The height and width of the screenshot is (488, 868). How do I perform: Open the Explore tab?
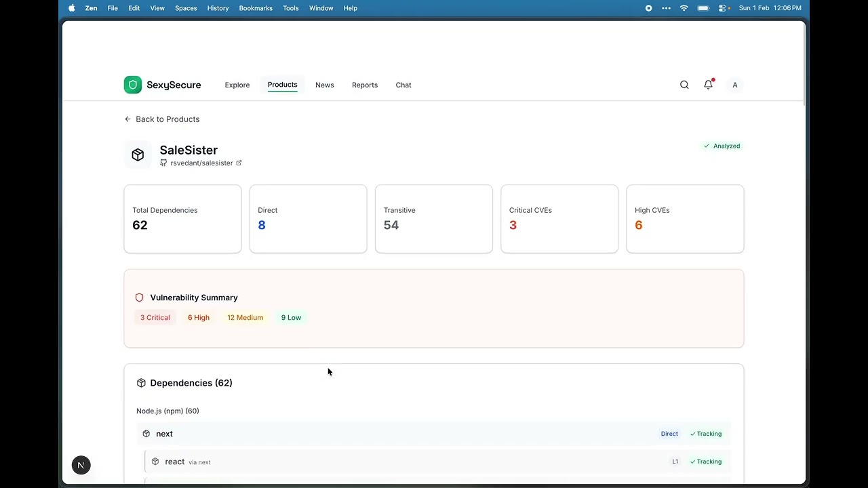[x=237, y=85]
